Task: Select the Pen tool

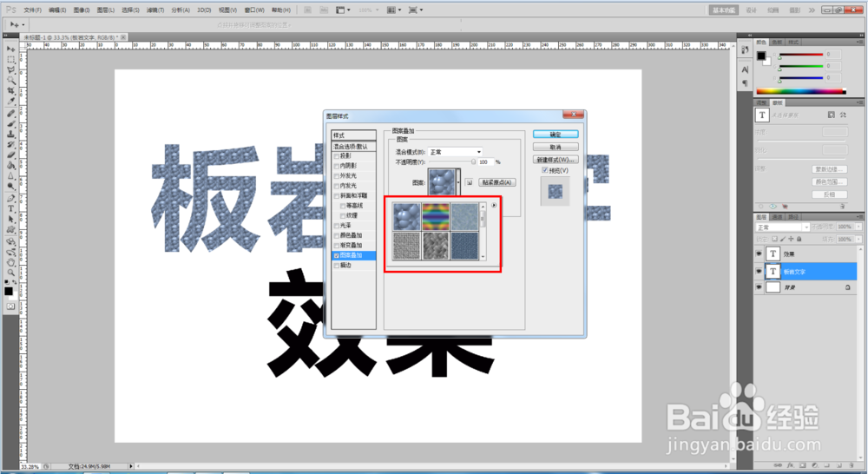Action: pyautogui.click(x=10, y=198)
